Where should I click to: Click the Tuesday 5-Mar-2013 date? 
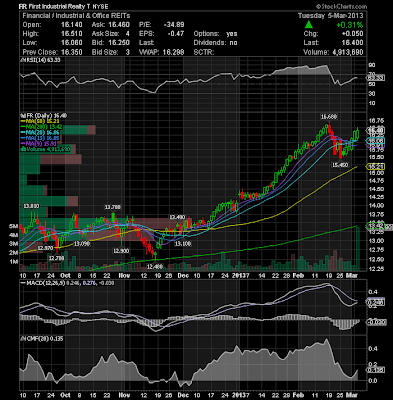330,16
